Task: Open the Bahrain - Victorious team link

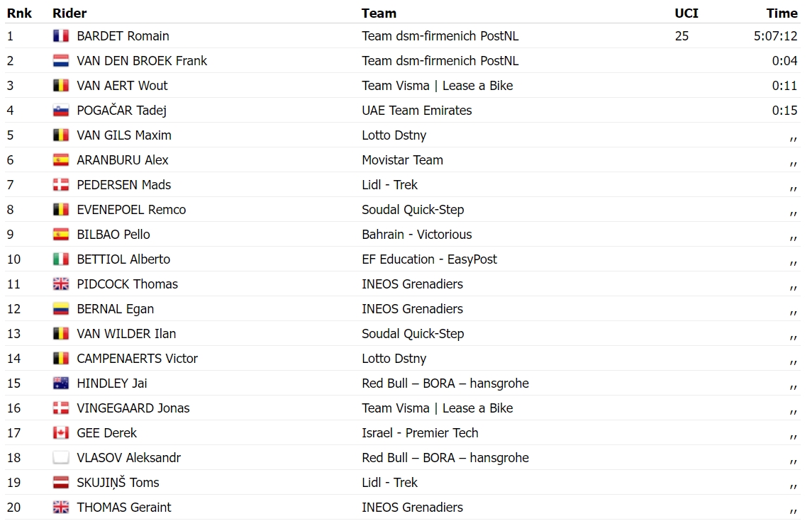Action: click(x=417, y=235)
